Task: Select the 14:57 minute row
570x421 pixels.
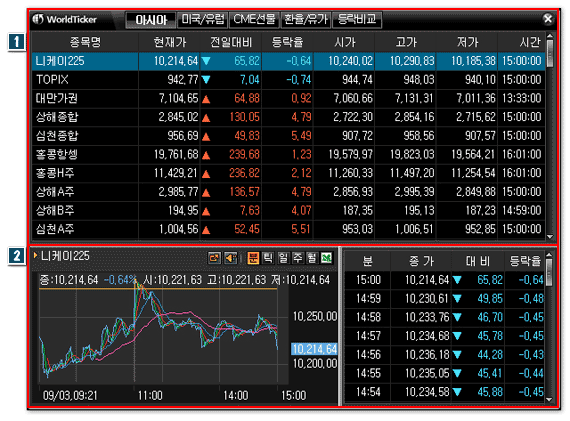Action: pos(444,336)
